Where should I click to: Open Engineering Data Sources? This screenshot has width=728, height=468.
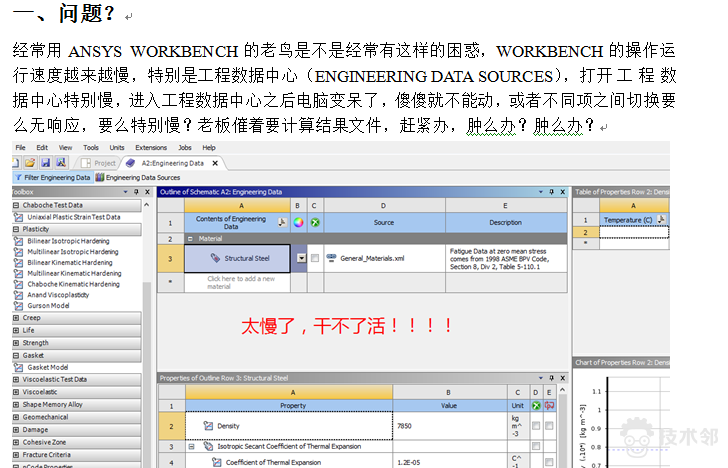(138, 177)
